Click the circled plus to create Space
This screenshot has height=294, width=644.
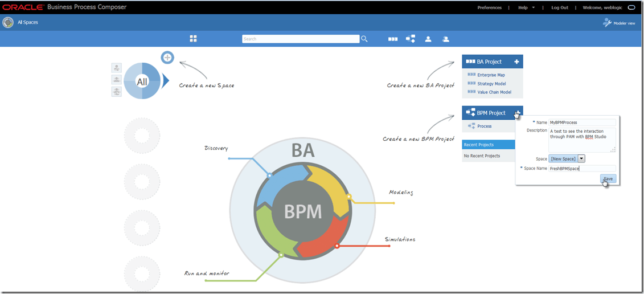(167, 57)
